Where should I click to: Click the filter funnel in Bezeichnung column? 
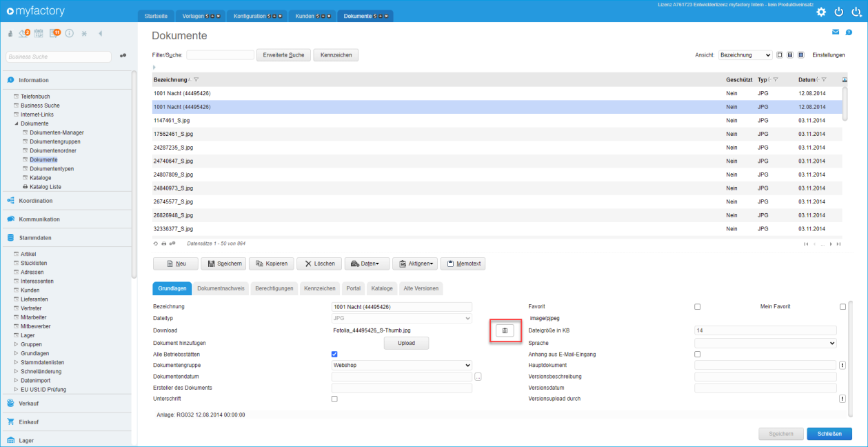(196, 80)
